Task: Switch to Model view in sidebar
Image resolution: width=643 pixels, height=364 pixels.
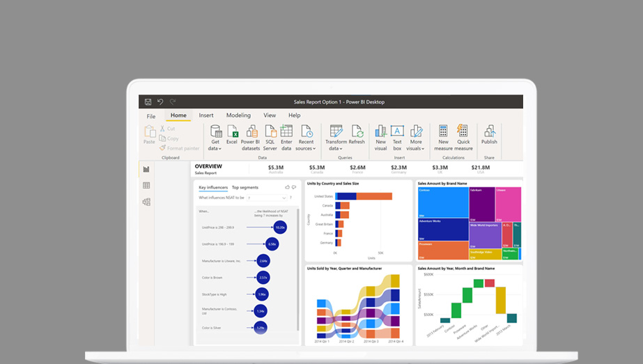Action: click(x=146, y=202)
